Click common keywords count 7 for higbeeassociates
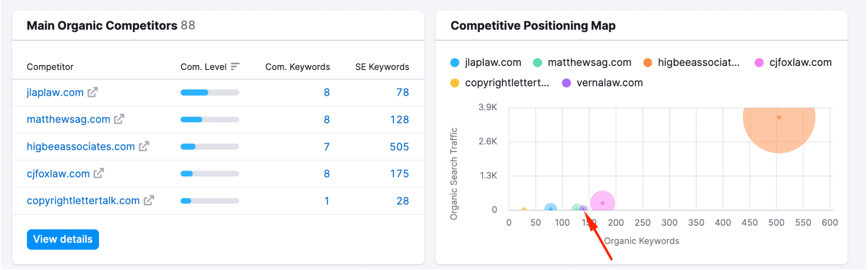The width and height of the screenshot is (868, 270). tap(327, 147)
